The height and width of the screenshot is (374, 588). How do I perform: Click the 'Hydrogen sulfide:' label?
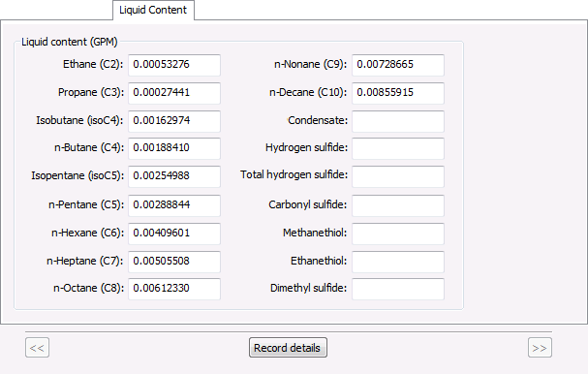pyautogui.click(x=306, y=147)
